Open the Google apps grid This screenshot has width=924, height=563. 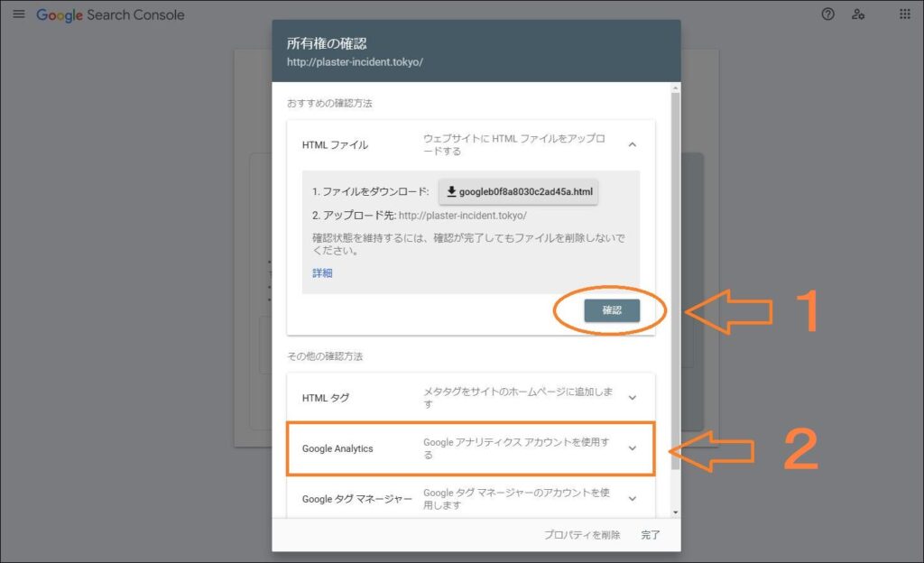pos(904,14)
